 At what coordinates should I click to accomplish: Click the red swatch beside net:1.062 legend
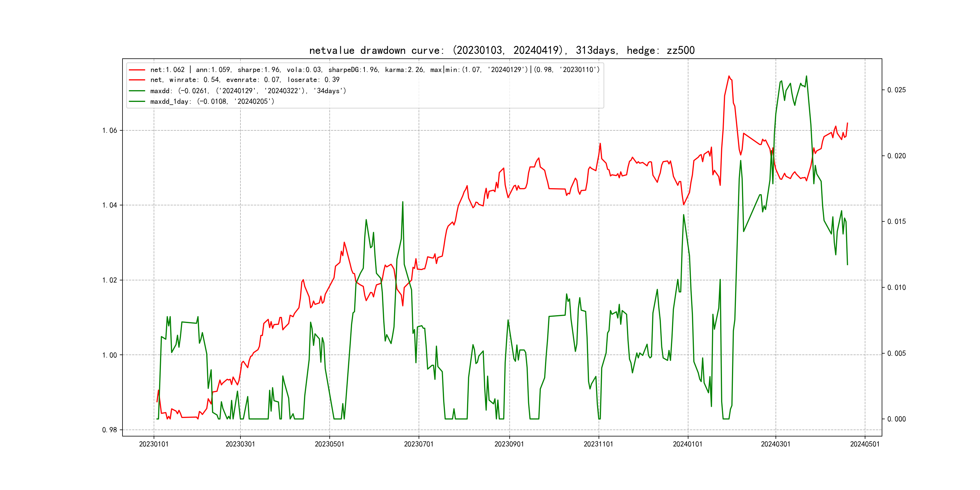[137, 70]
